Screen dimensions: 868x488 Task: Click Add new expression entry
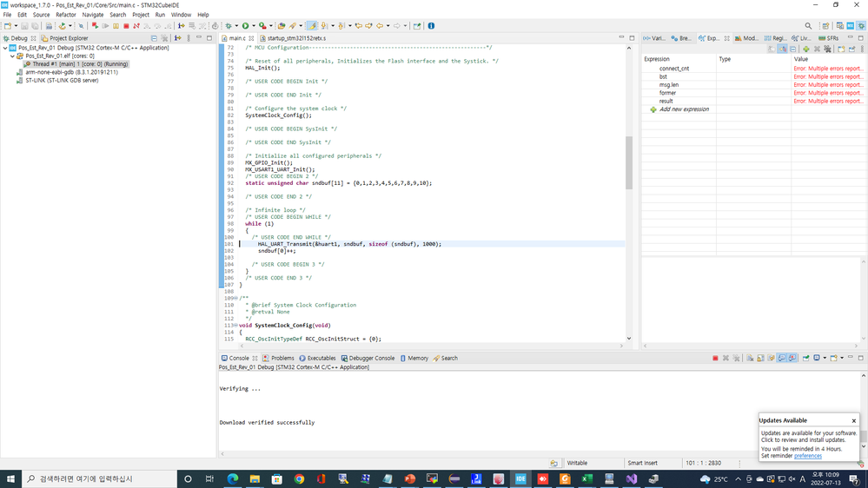point(684,109)
